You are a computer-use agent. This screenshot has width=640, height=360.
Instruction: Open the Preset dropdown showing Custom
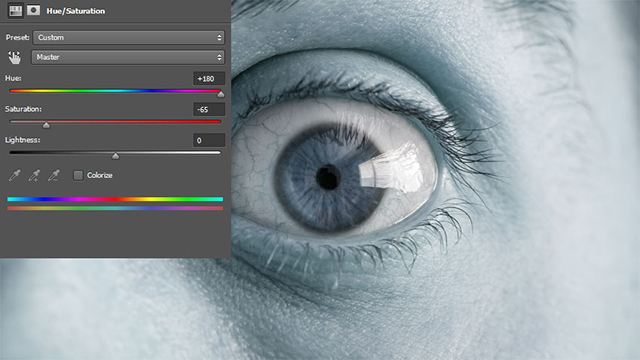coord(129,38)
